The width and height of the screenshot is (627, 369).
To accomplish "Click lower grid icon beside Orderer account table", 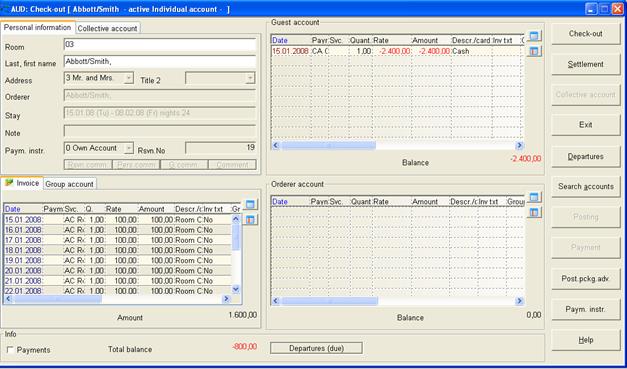I will click(534, 212).
